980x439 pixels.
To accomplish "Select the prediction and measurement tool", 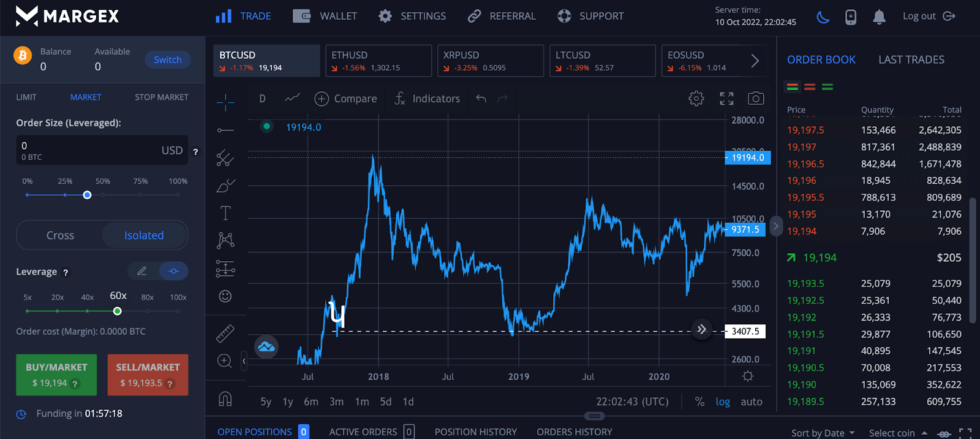I will pos(225,269).
